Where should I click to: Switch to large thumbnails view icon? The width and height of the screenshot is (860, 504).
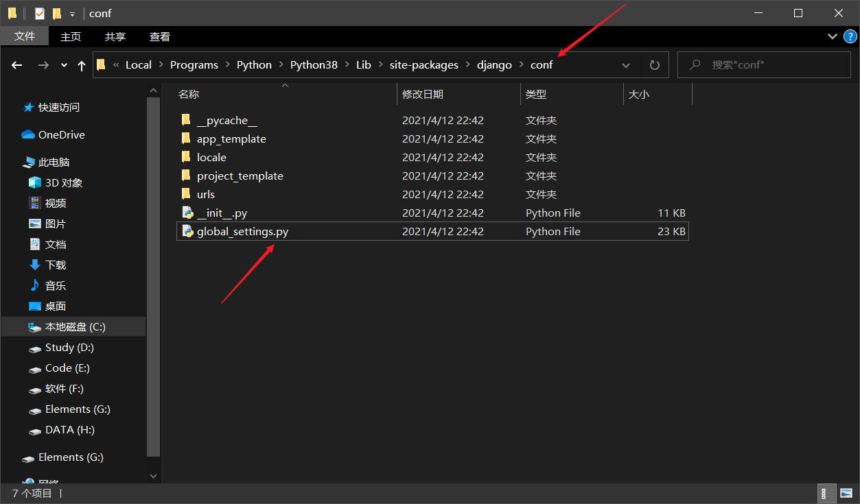click(846, 493)
